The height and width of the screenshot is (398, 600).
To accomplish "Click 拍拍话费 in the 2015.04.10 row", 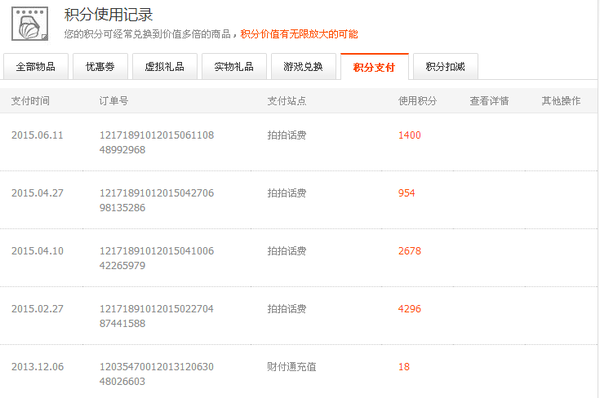I will point(287,251).
